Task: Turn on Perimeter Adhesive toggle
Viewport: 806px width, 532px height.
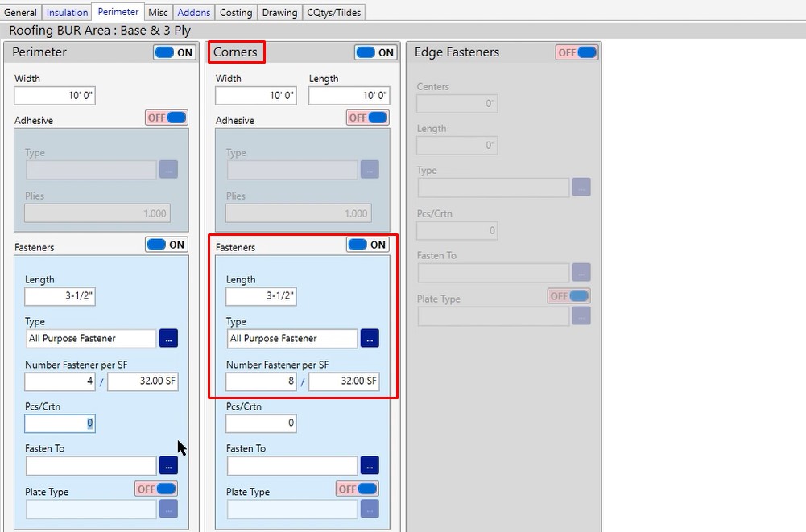Action: [167, 118]
